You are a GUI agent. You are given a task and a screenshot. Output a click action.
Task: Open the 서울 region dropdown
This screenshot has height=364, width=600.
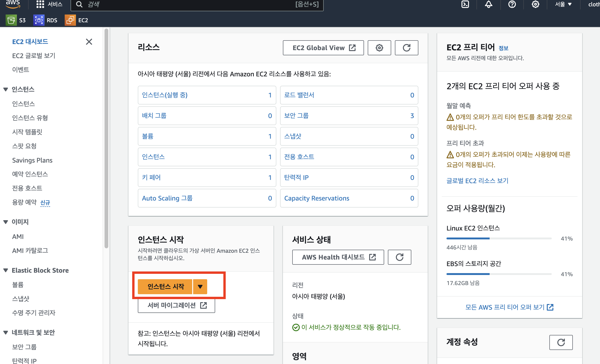pyautogui.click(x=563, y=4)
